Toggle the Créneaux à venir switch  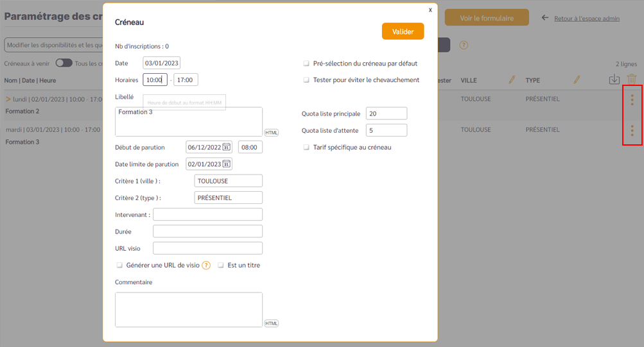tap(64, 63)
